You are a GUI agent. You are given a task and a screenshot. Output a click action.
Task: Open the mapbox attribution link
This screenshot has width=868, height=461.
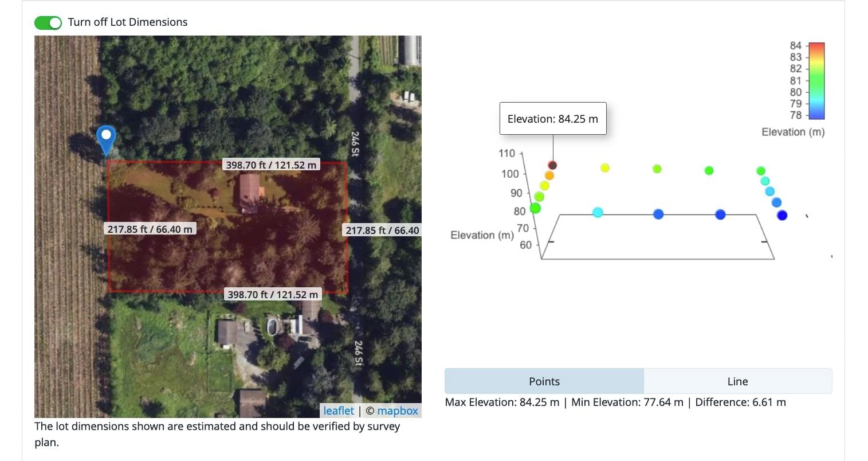coord(398,411)
